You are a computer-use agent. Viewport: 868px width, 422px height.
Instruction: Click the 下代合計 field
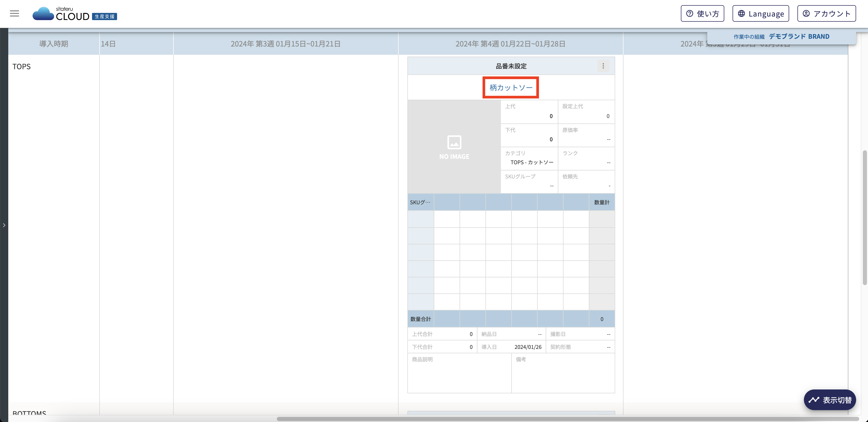pos(442,347)
